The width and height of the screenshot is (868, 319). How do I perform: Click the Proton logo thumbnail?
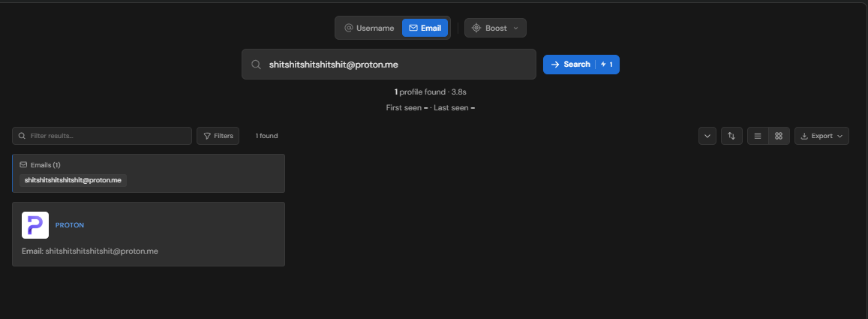click(x=35, y=225)
